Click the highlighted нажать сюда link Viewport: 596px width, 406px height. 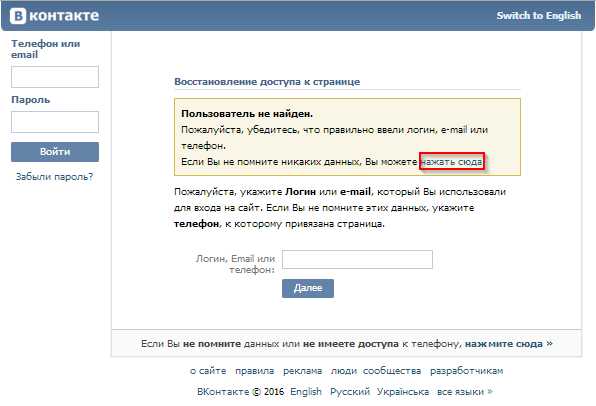coord(452,162)
